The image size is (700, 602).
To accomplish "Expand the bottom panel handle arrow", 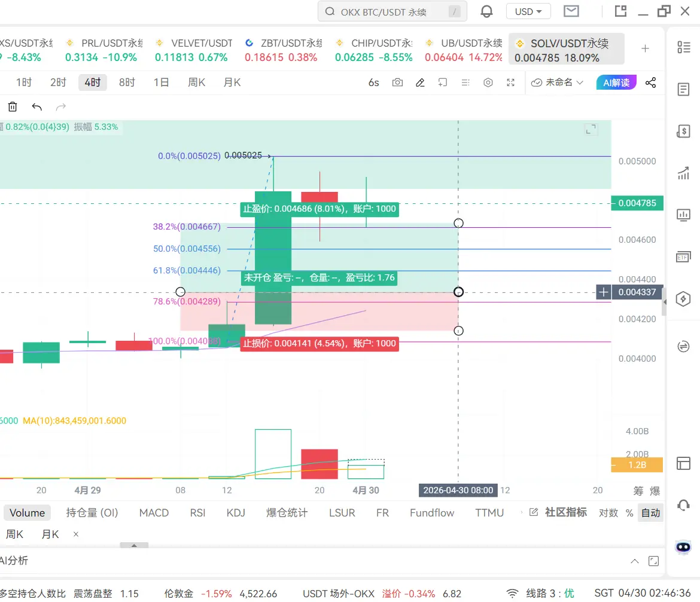I will point(134,545).
